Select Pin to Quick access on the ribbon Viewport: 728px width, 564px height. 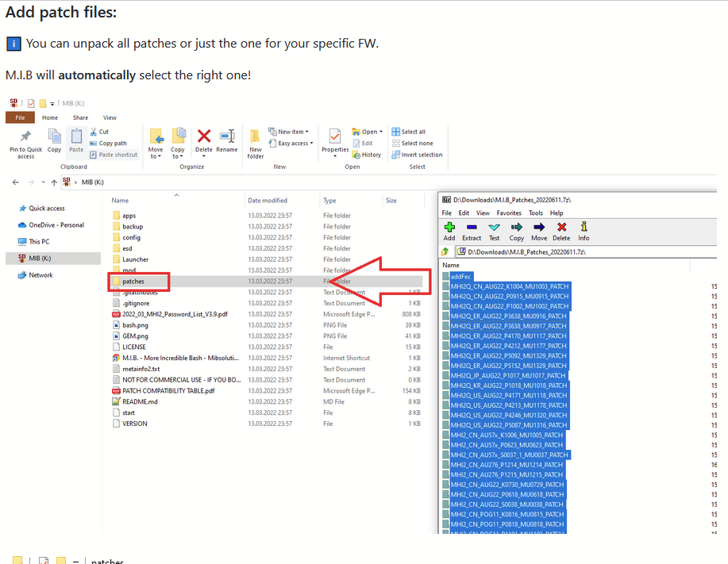pyautogui.click(x=25, y=141)
